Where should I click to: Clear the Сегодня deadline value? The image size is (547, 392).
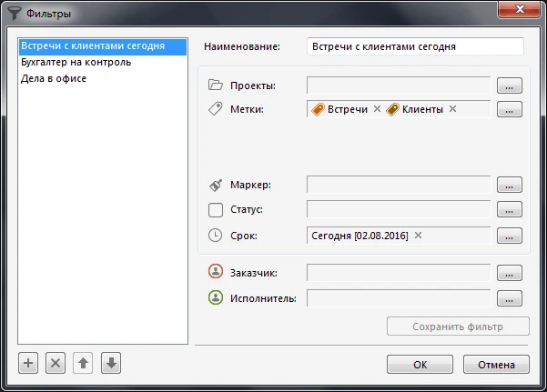click(418, 236)
